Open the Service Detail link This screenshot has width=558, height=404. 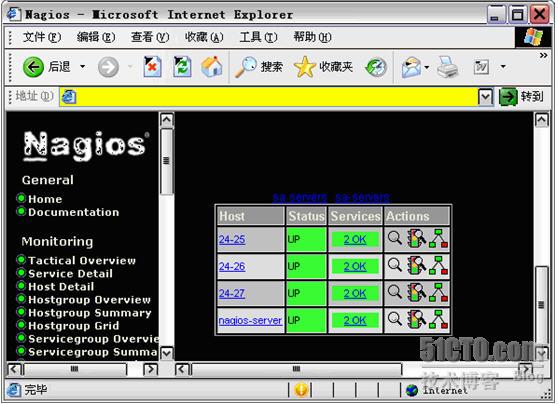tap(70, 273)
